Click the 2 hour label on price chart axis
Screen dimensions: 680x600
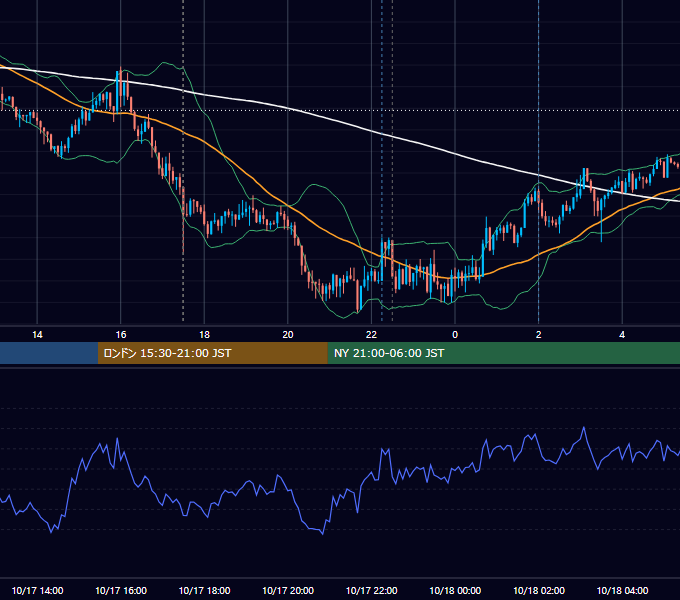(x=539, y=335)
